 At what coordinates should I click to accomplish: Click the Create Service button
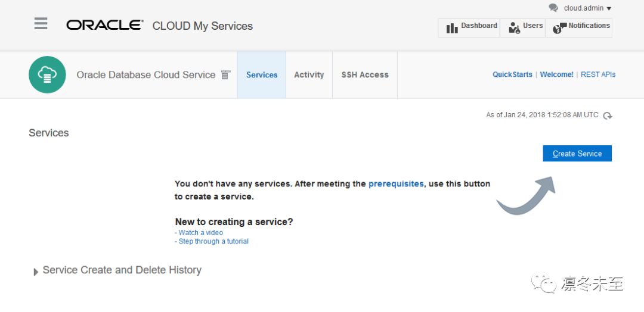coord(577,154)
